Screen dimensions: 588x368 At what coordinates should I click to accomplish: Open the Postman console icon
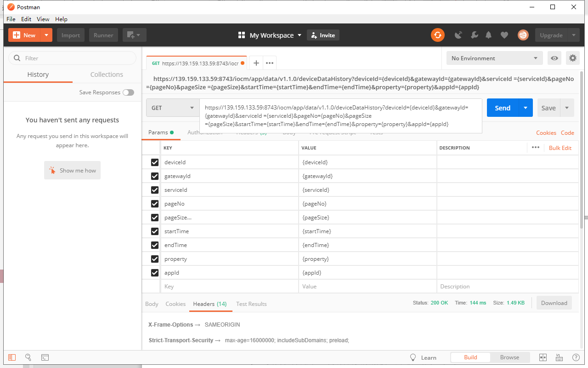click(45, 357)
